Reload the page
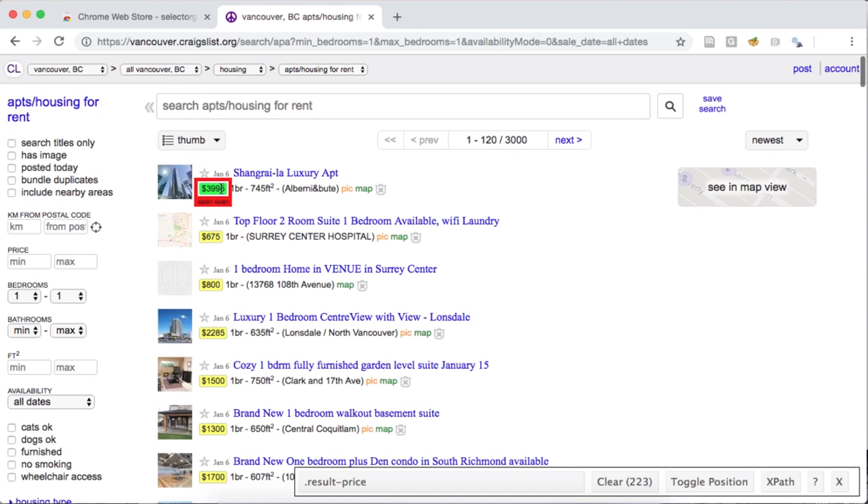The image size is (868, 504). tap(59, 42)
